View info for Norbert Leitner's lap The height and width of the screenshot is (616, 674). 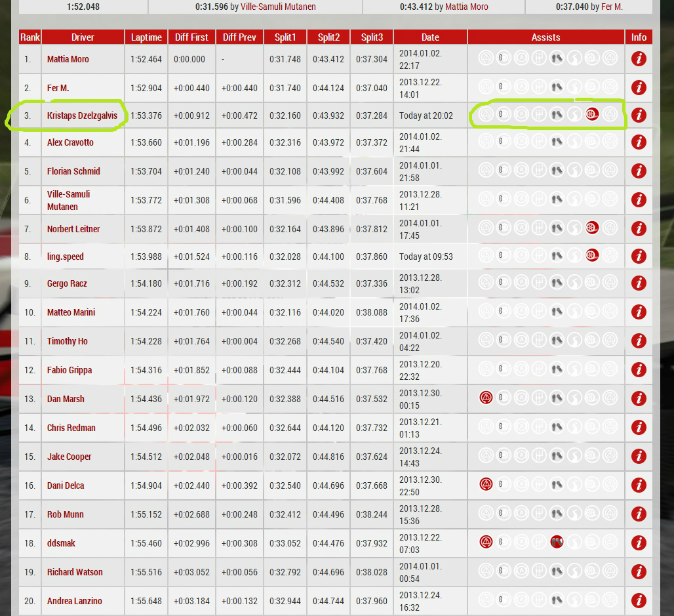[x=639, y=228]
